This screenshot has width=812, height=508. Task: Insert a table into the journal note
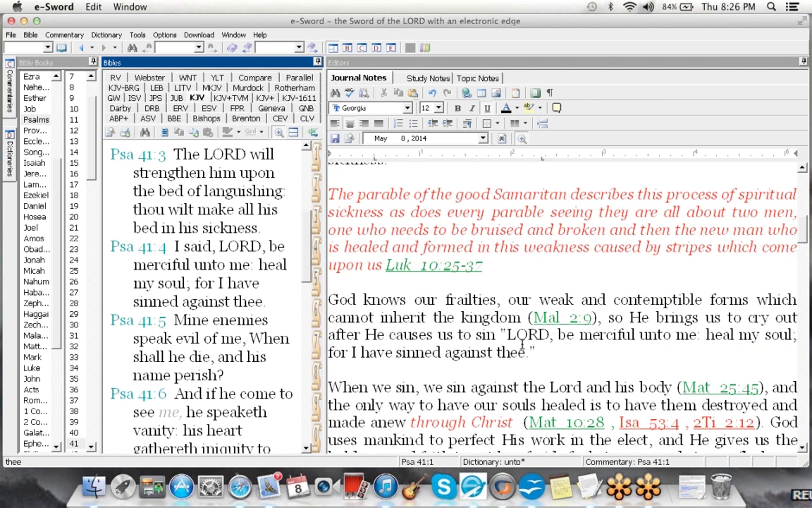pyautogui.click(x=481, y=93)
